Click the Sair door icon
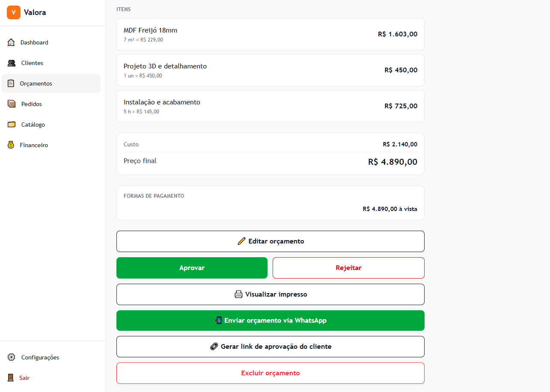 pyautogui.click(x=11, y=378)
